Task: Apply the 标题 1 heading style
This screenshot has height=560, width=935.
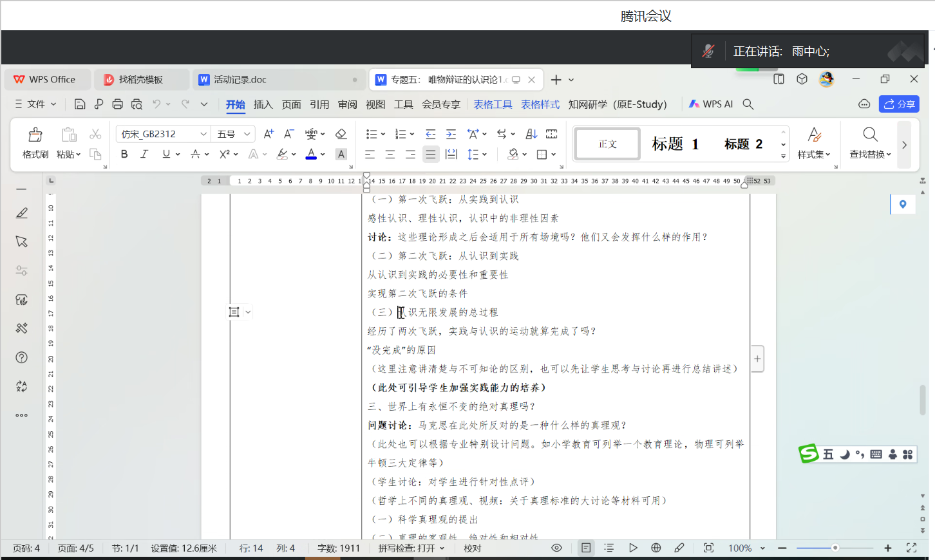Action: [675, 144]
